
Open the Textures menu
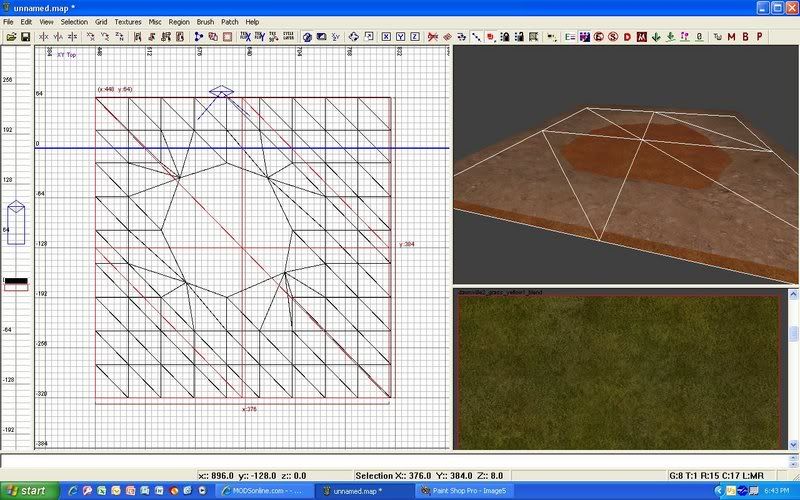click(x=128, y=21)
